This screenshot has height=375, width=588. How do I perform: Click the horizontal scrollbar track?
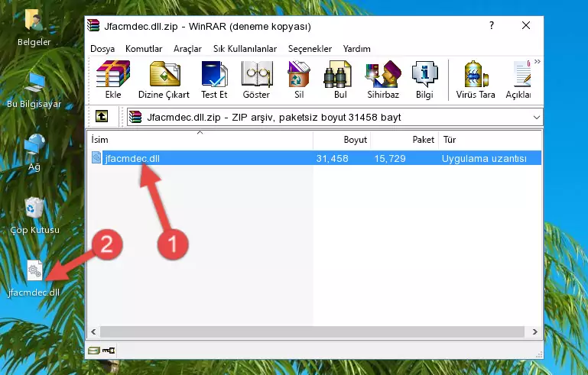click(312, 332)
